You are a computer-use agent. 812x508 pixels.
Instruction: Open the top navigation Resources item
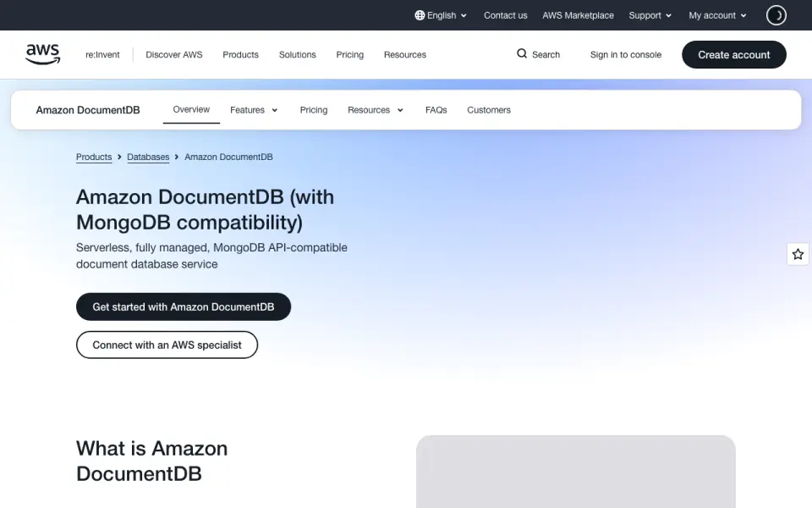point(405,54)
